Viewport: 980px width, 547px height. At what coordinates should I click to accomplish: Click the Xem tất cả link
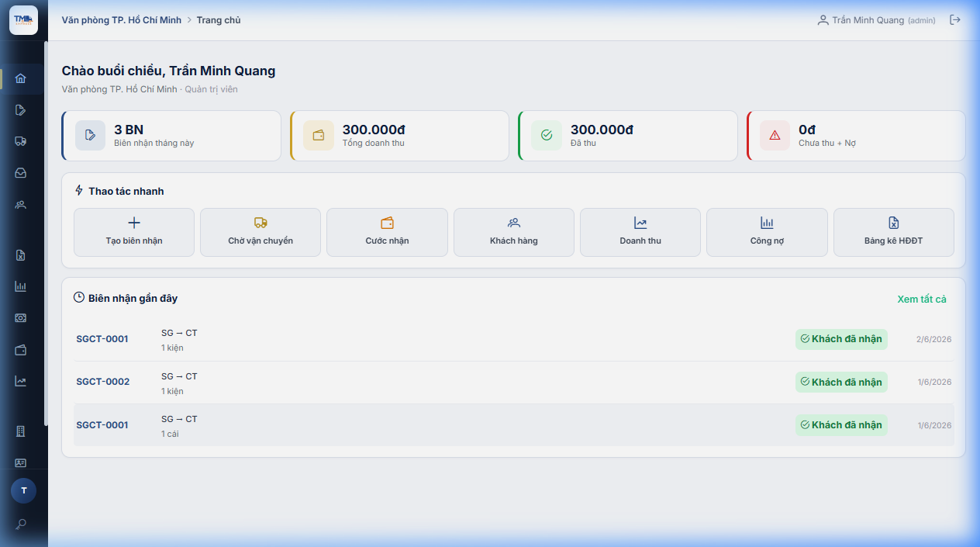pos(922,299)
